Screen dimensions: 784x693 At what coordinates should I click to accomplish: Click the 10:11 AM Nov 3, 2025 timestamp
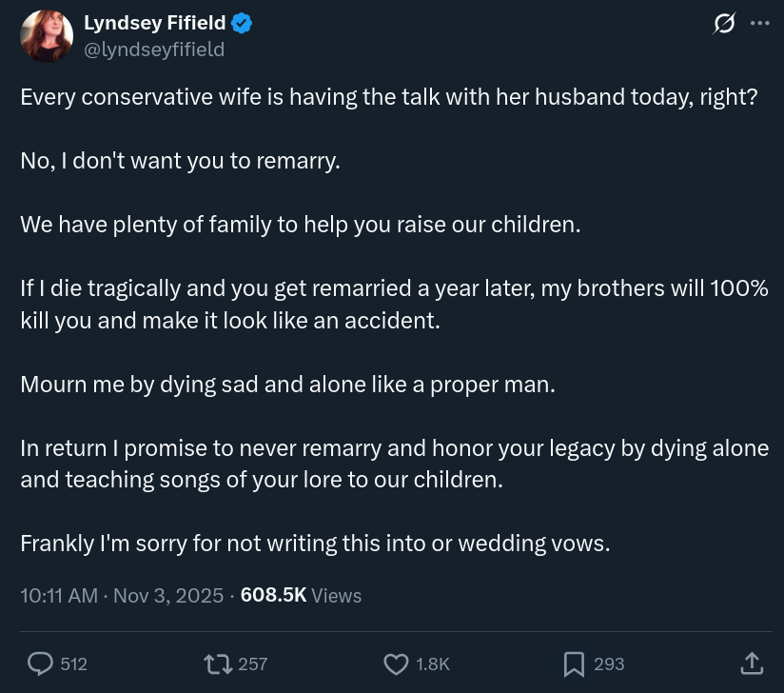pos(122,596)
